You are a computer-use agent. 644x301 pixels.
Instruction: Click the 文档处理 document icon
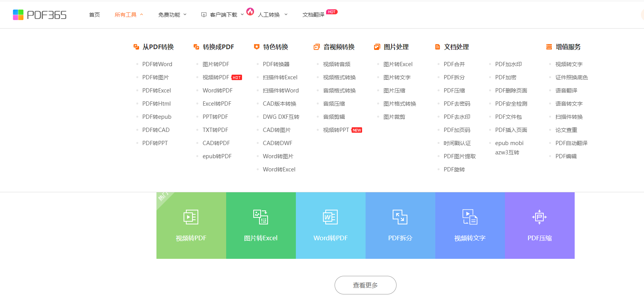point(438,47)
